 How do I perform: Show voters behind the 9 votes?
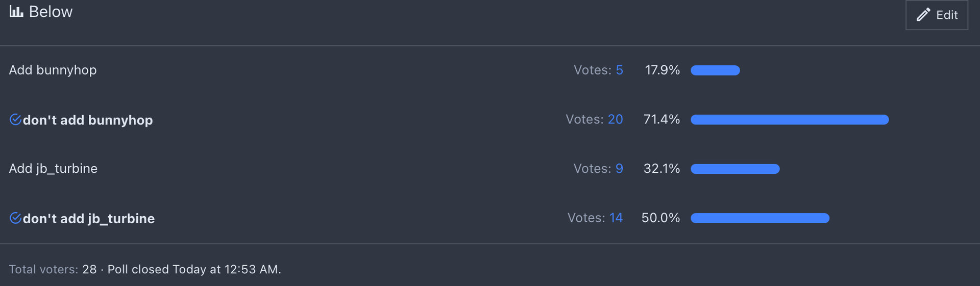tap(619, 168)
